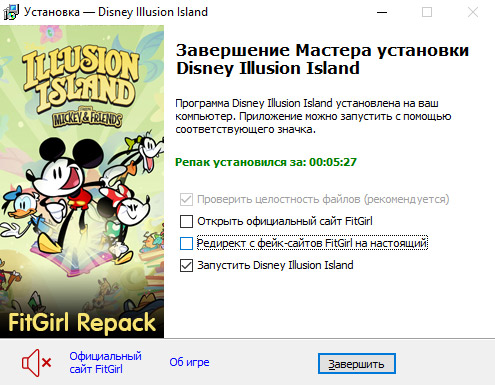Click the disabled 'Проверить целостность файлов' checkbox
Screen dimensions: 495x385
(186, 199)
